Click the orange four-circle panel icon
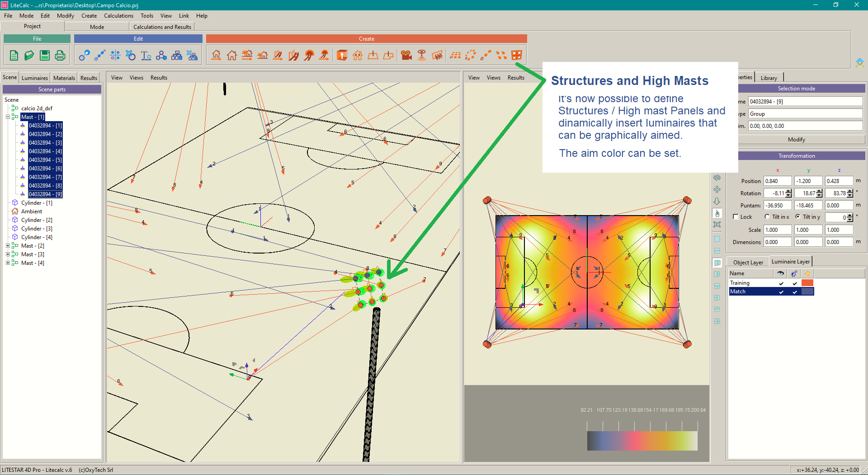The width and height of the screenshot is (868, 475). [517, 55]
